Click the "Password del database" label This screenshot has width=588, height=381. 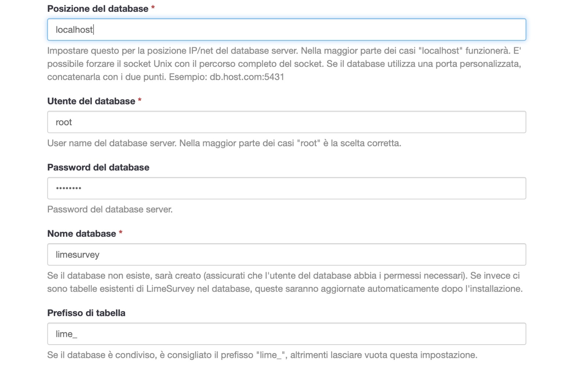98,168
